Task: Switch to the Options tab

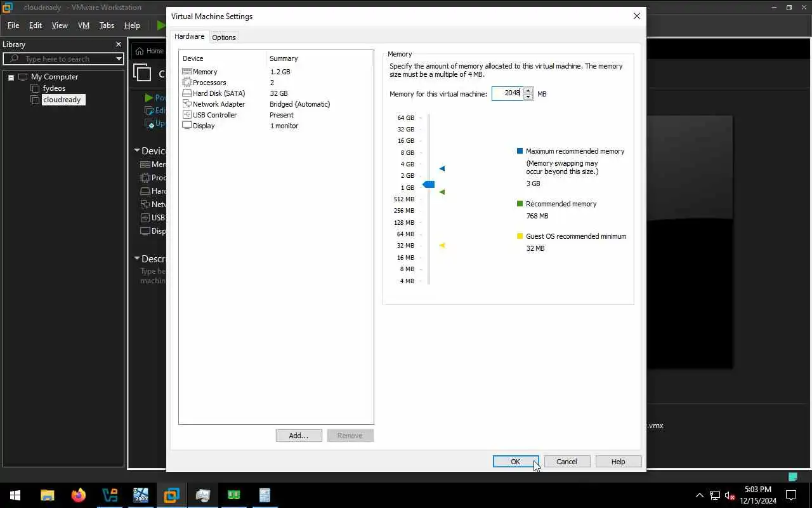Action: 224,37
